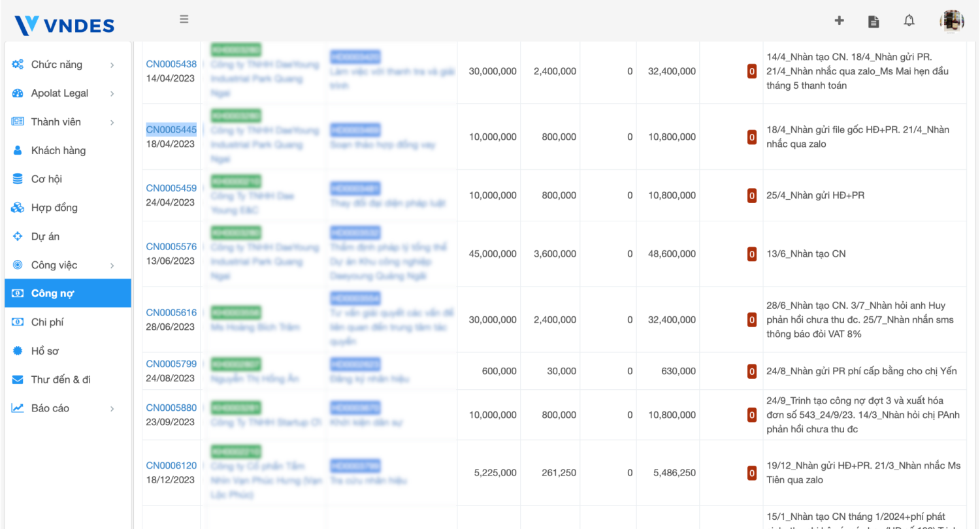Screen dimensions: 980x529
Task: Expand the Chức năng submenu arrow
Action: tap(112, 65)
